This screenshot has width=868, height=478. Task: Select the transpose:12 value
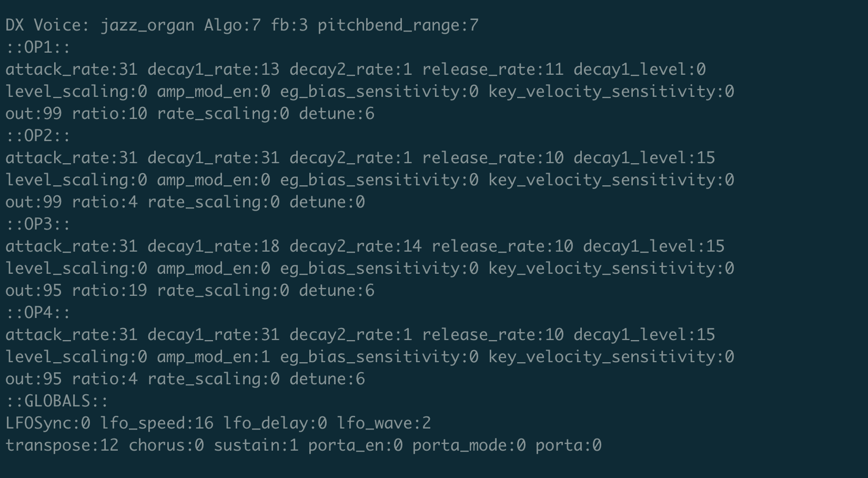coord(62,445)
